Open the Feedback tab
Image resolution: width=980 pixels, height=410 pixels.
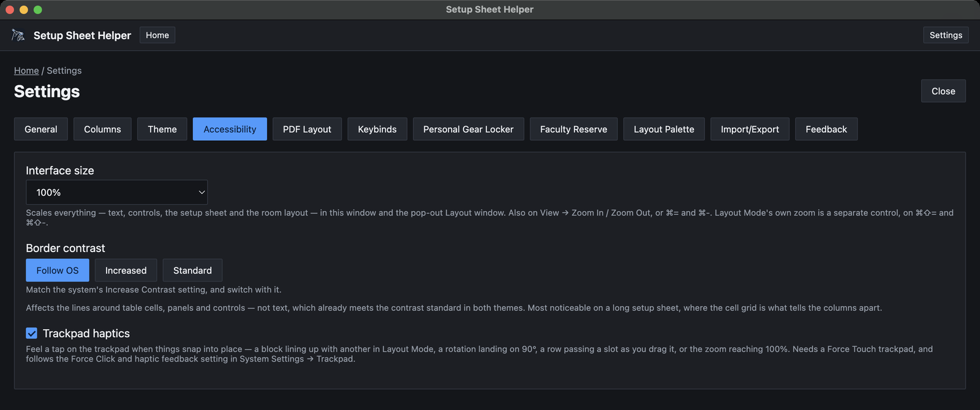pos(826,129)
